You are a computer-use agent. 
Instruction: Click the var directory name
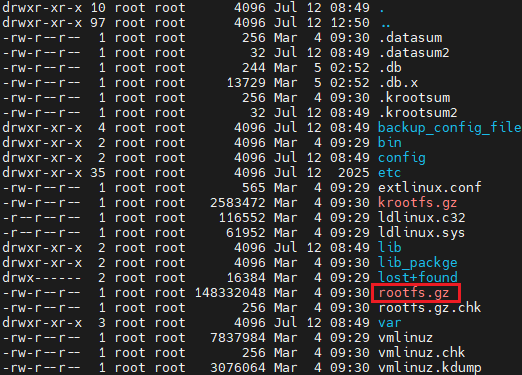click(x=390, y=323)
